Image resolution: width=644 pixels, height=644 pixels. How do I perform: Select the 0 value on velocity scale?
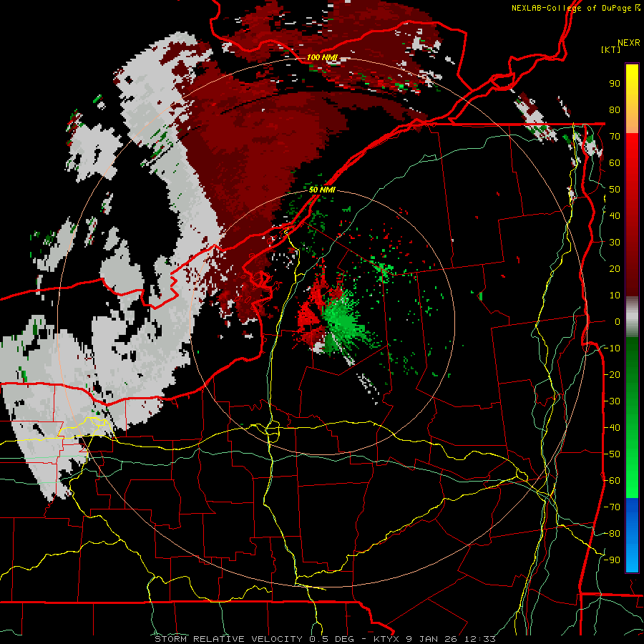pos(618,321)
